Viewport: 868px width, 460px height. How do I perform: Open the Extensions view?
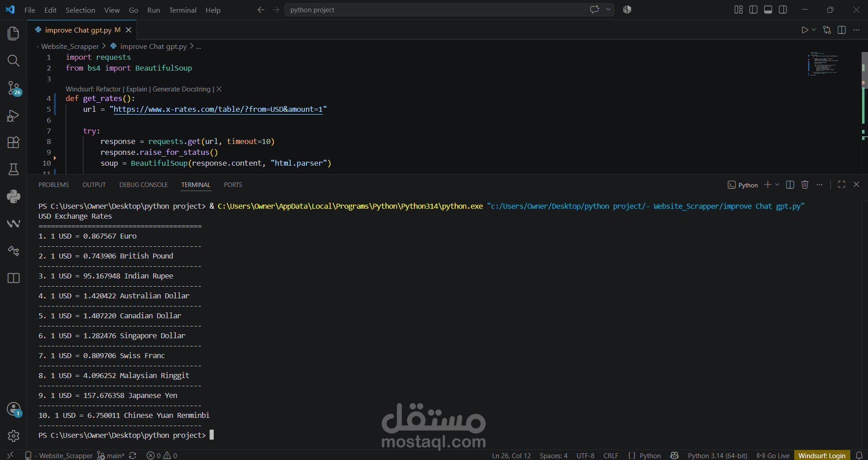click(x=14, y=142)
